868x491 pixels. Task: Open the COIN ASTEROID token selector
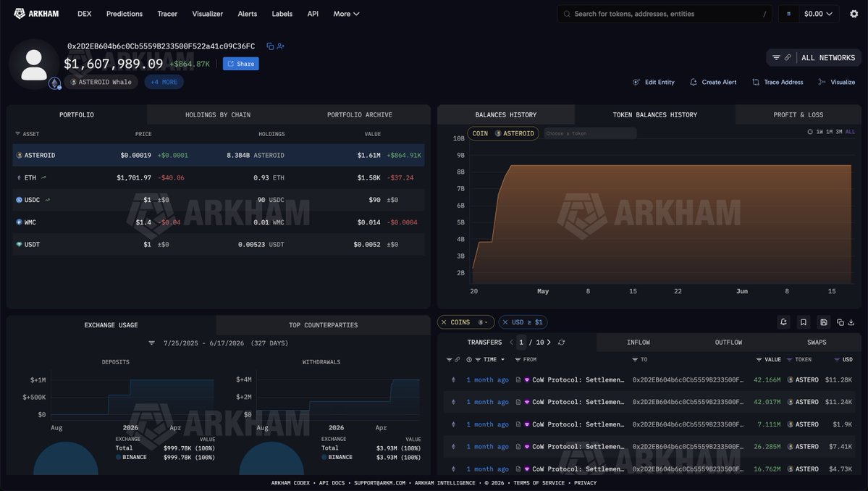[503, 133]
